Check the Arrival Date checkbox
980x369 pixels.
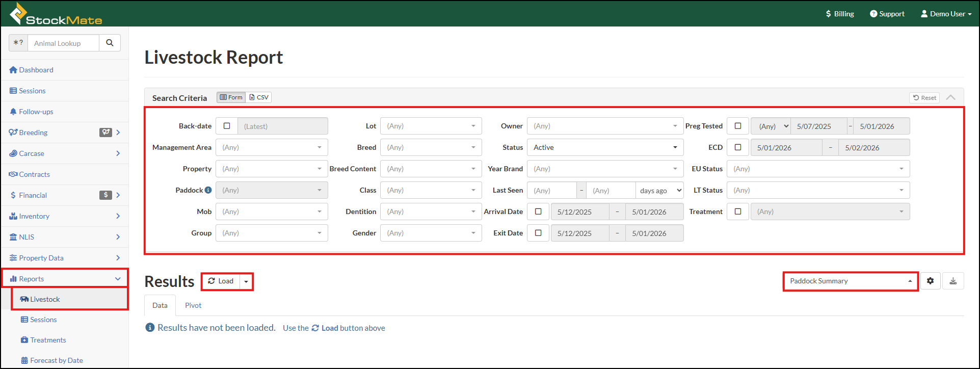click(x=538, y=212)
